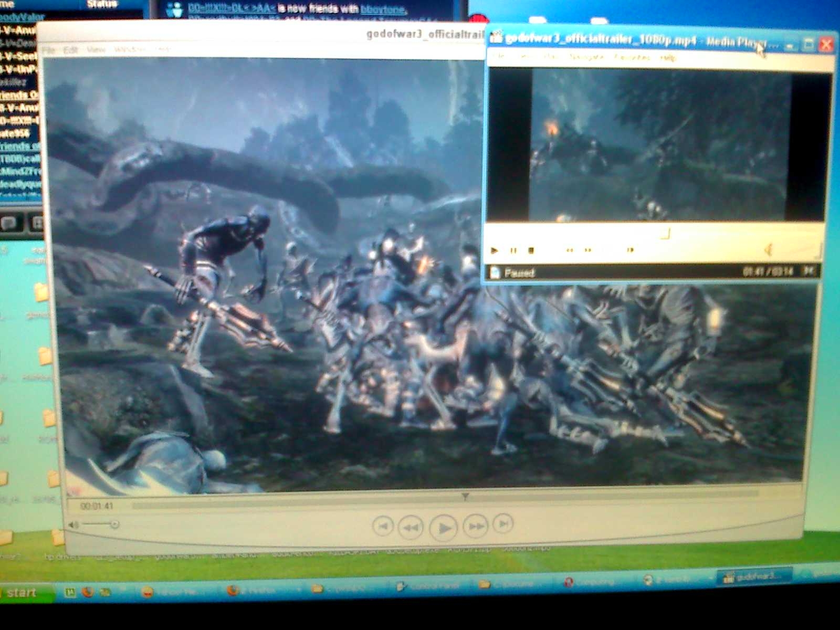Click the chat button in friends window
The height and width of the screenshot is (630, 840).
[x=9, y=224]
